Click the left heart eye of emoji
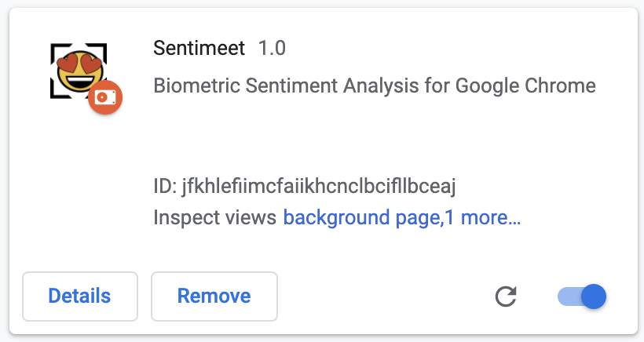Screen dimensions: 644x342 pyautogui.click(x=65, y=63)
